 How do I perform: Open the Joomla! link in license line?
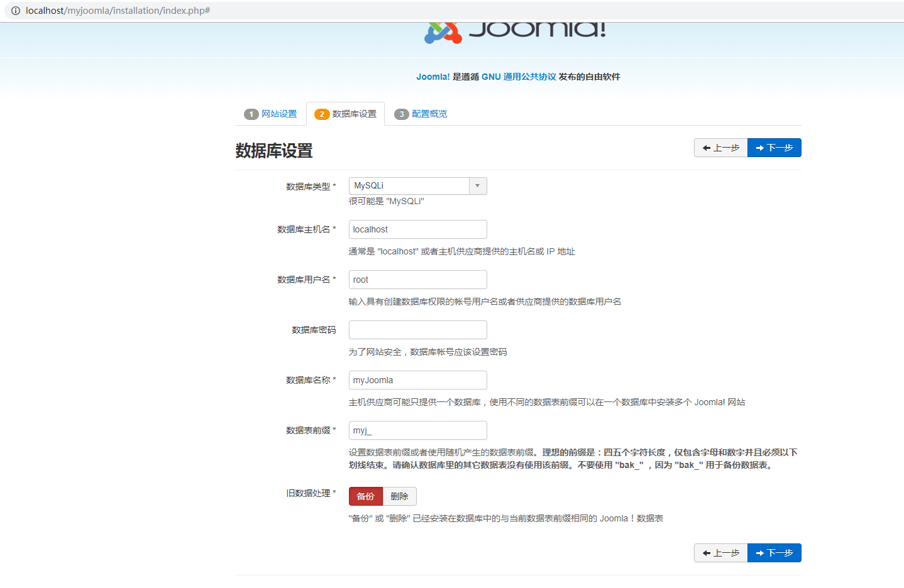coord(433,77)
